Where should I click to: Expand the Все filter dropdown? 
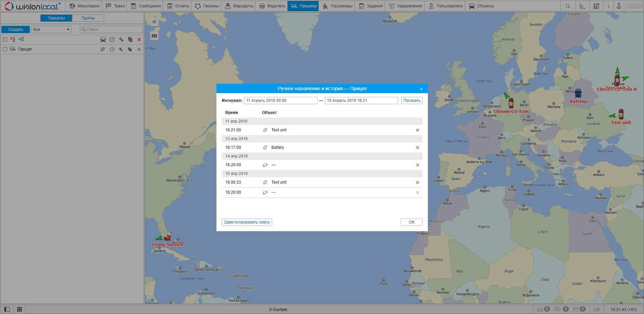click(52, 29)
